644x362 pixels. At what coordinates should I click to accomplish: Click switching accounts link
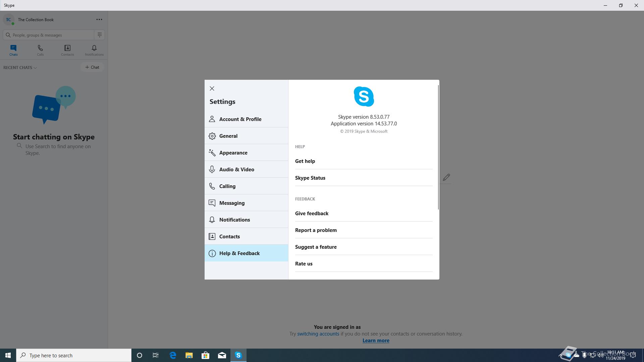coord(318,334)
